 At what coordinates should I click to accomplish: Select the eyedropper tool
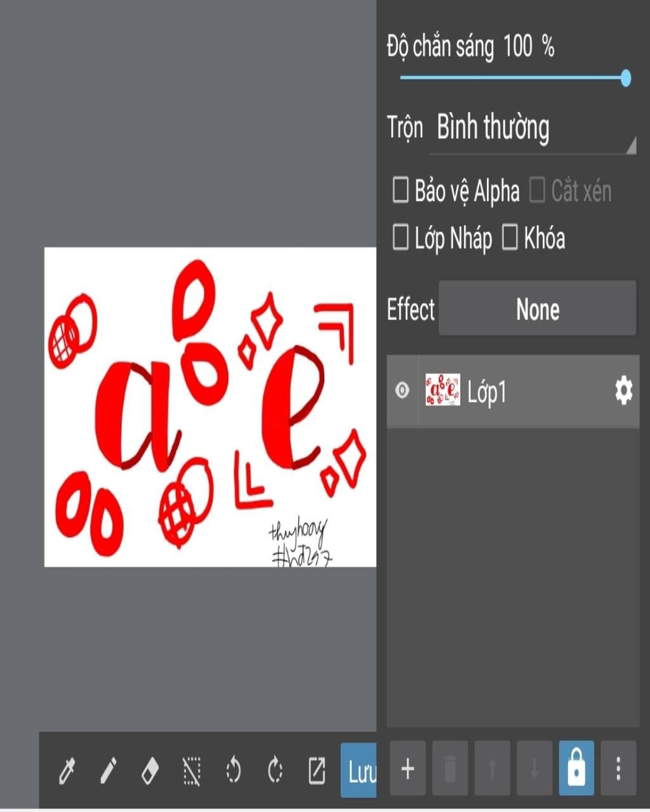click(67, 771)
